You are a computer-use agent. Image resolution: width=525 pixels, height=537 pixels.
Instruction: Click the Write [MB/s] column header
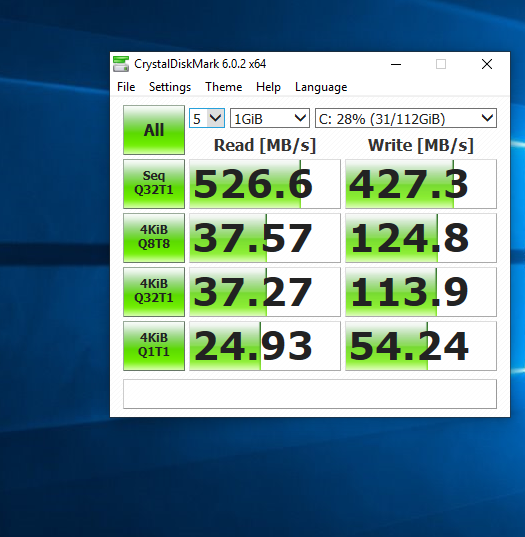click(x=421, y=145)
